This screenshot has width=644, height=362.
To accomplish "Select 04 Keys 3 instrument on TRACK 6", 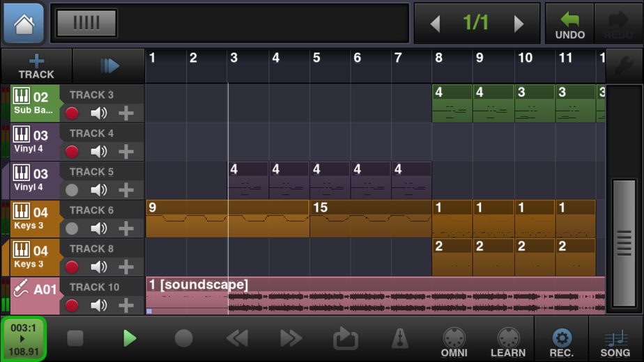I will pyautogui.click(x=35, y=219).
